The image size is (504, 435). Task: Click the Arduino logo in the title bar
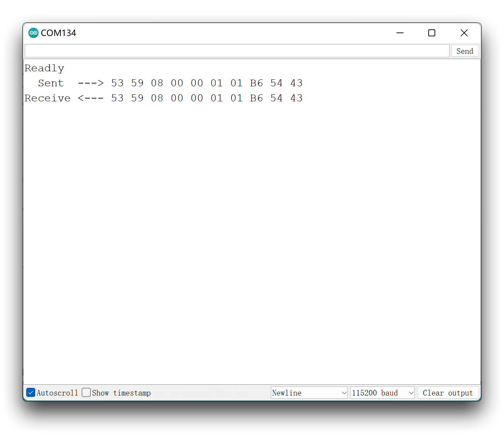(x=34, y=33)
